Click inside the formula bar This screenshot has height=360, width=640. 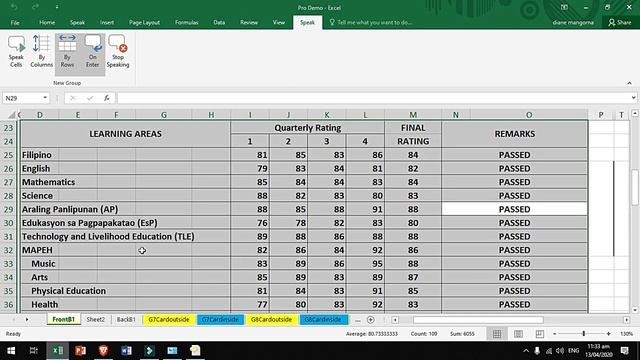click(373, 98)
